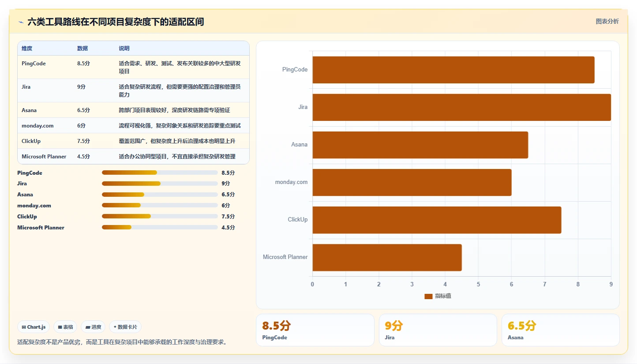Click description starting 适合办公协同型项目
Screen dimensions: 637x364
tap(177, 156)
